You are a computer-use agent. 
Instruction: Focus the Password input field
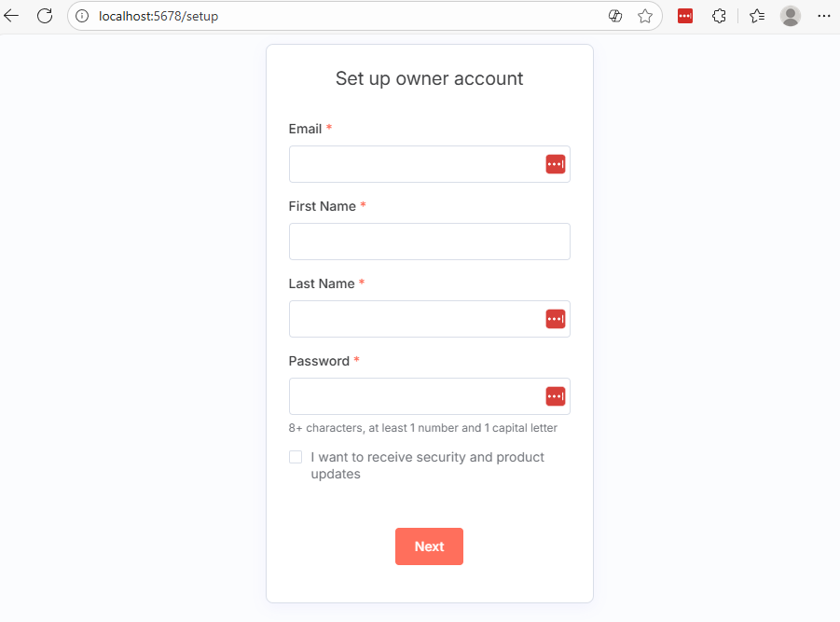[x=415, y=396]
